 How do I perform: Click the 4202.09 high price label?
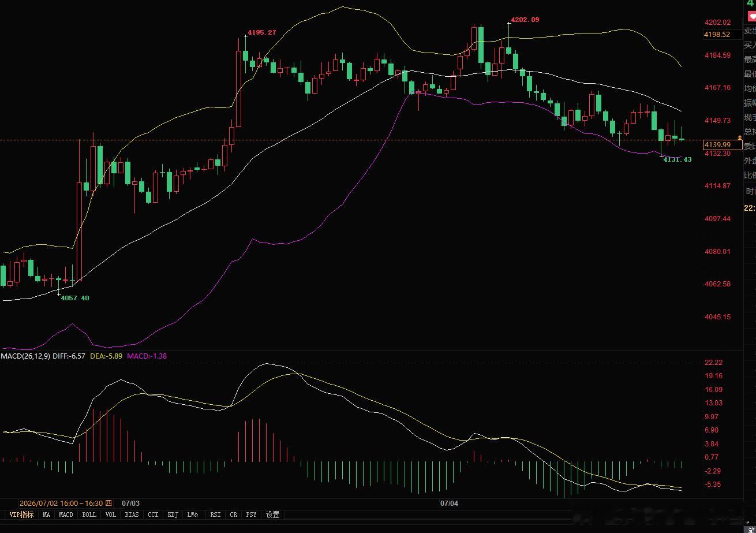(525, 20)
